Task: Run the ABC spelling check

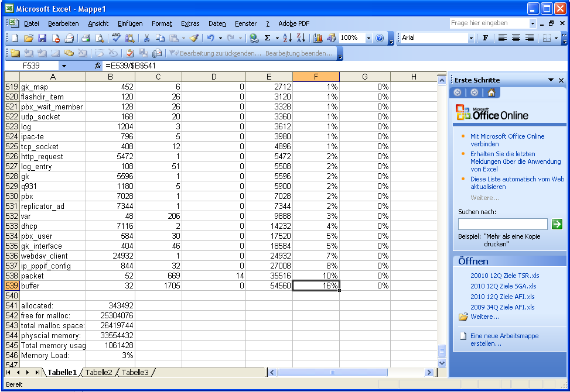Action: coord(117,38)
